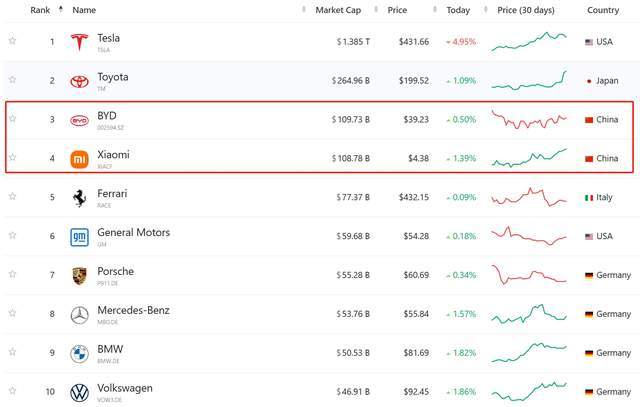Image resolution: width=640 pixels, height=407 pixels.
Task: Click USA flag in Tesla row
Action: pos(589,42)
